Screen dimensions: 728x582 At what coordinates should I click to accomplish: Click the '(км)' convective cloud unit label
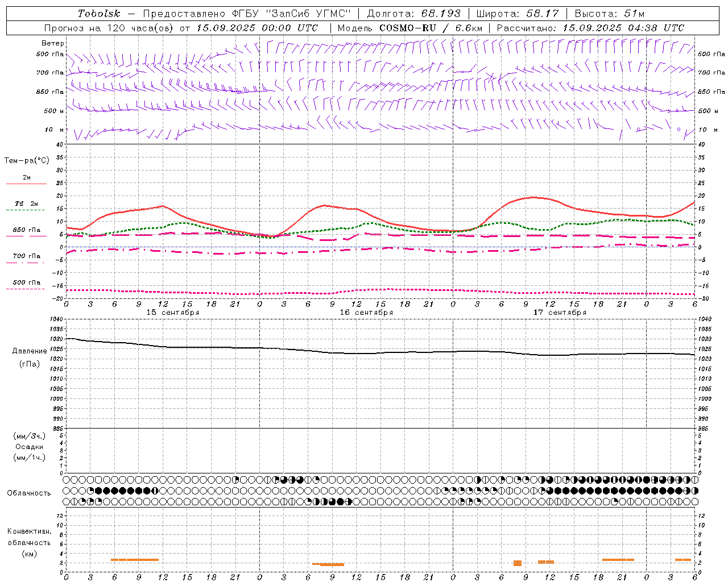(30, 554)
